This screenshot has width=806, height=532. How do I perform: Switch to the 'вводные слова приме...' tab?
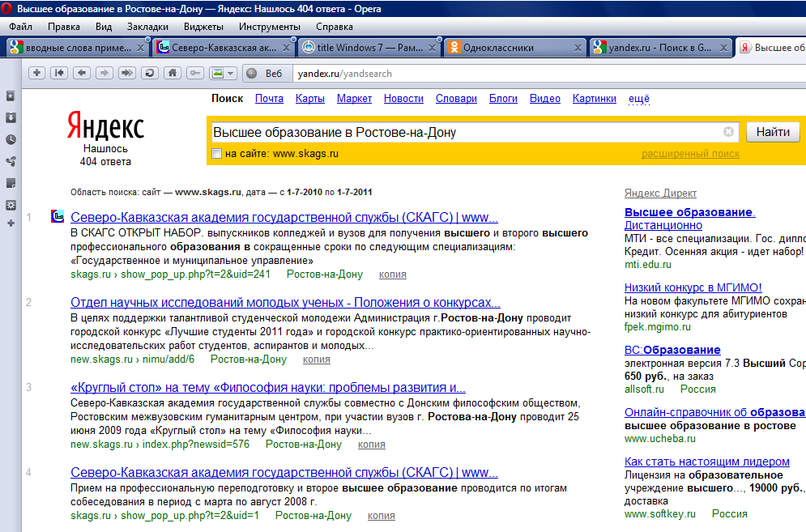[78, 48]
